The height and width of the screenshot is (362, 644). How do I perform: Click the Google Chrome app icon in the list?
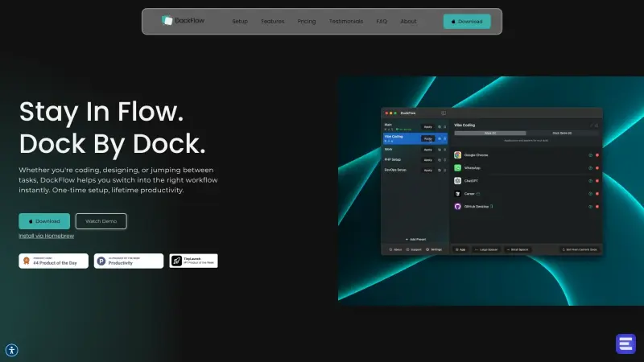point(457,155)
